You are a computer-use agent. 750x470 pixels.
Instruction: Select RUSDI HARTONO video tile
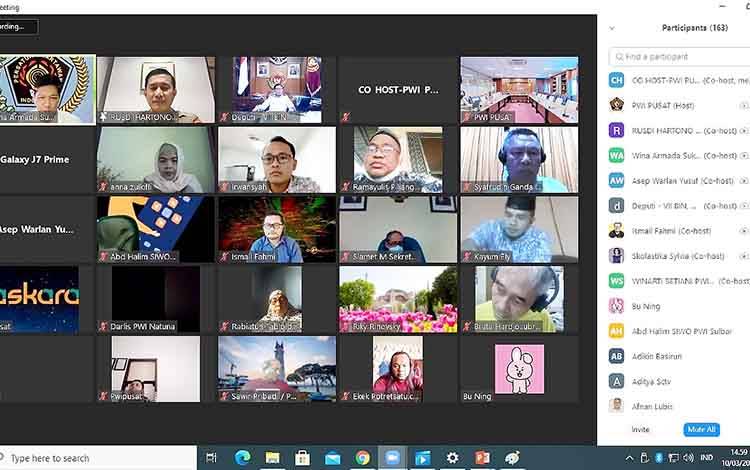[x=156, y=89]
